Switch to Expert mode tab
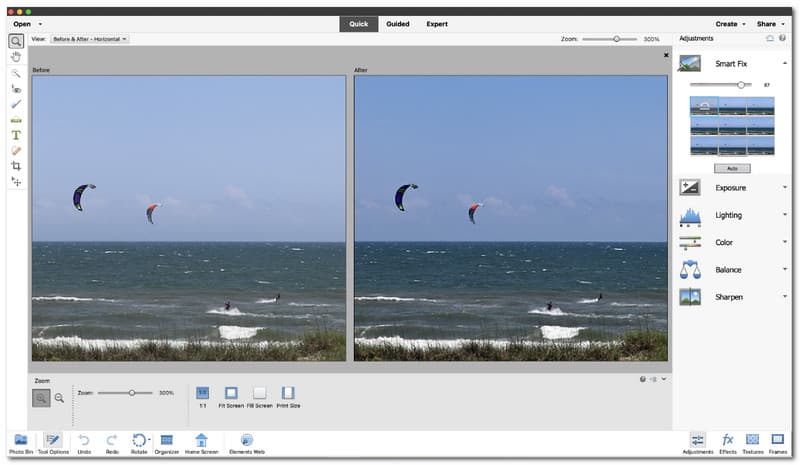Viewport: 800px width, 465px height. click(437, 24)
